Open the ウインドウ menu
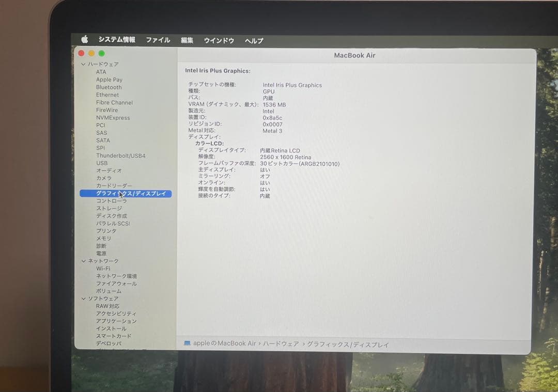The width and height of the screenshot is (558, 392). click(219, 40)
